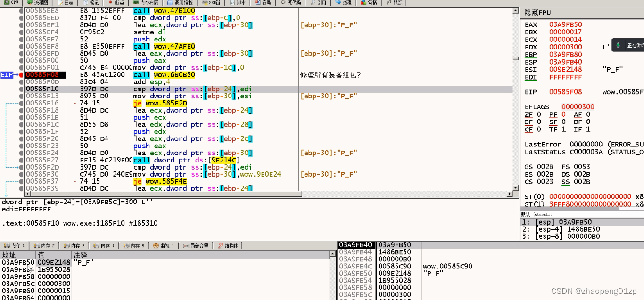Toggle breakpoint dot at address 00585F2D

click(21, 167)
